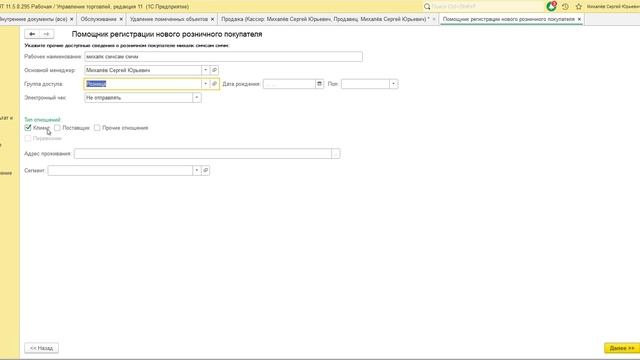Open notifications via green bell icon
This screenshot has height=360, width=640.
point(551,7)
